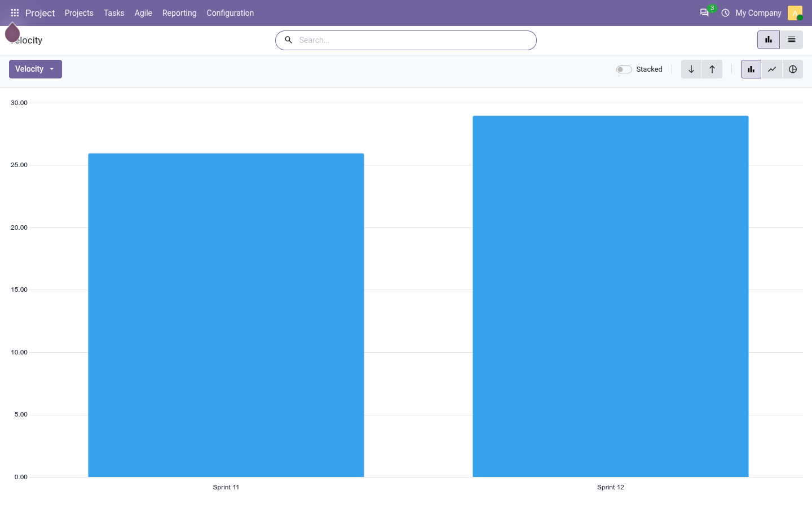The width and height of the screenshot is (812, 508).
Task: Switch to list view
Action: pyautogui.click(x=792, y=40)
